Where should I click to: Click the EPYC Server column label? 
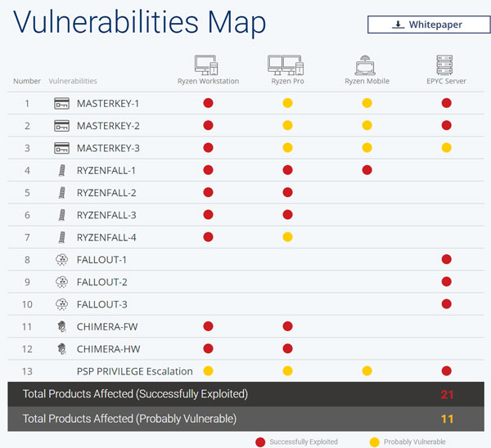click(446, 81)
